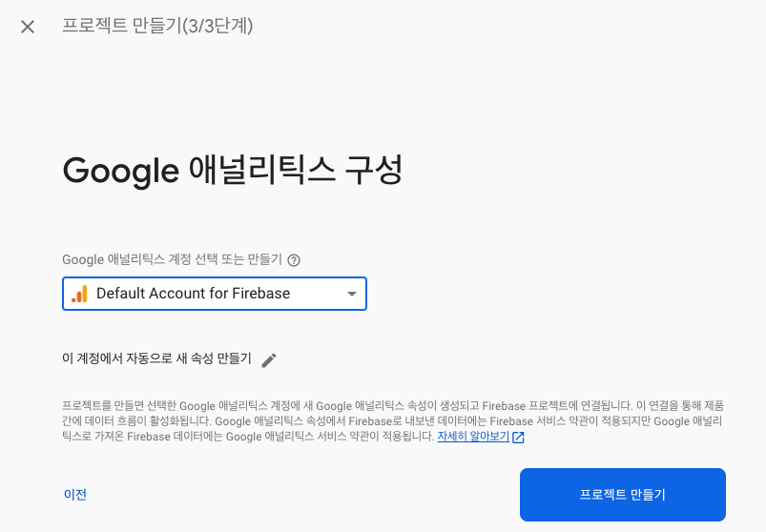The image size is (766, 532).
Task: Close the project creation dialog with X
Action: coord(28,27)
